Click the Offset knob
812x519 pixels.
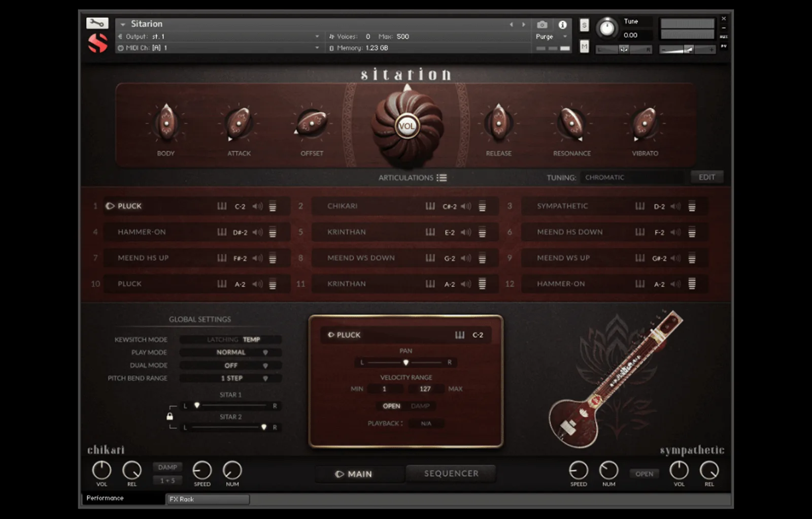click(312, 123)
